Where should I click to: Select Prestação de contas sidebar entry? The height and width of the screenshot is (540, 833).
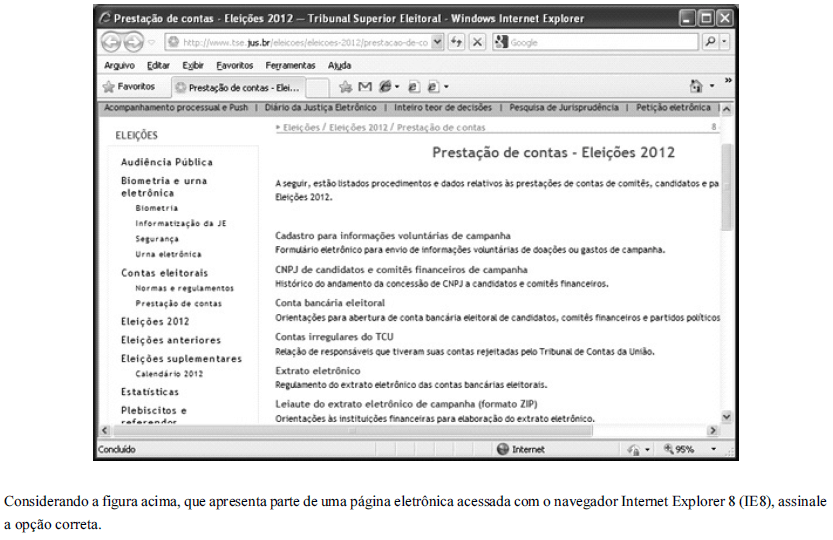pyautogui.click(x=178, y=303)
